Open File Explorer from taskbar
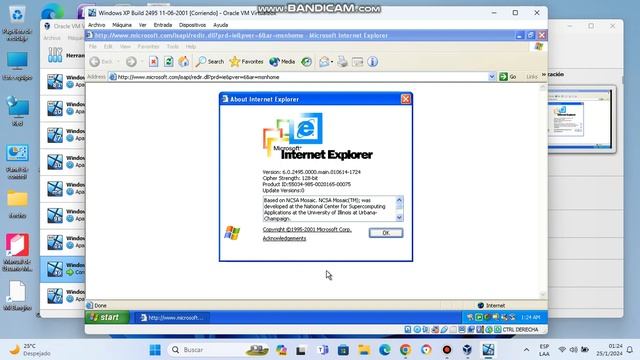Viewport: 640px width, 360px height. 364,350
